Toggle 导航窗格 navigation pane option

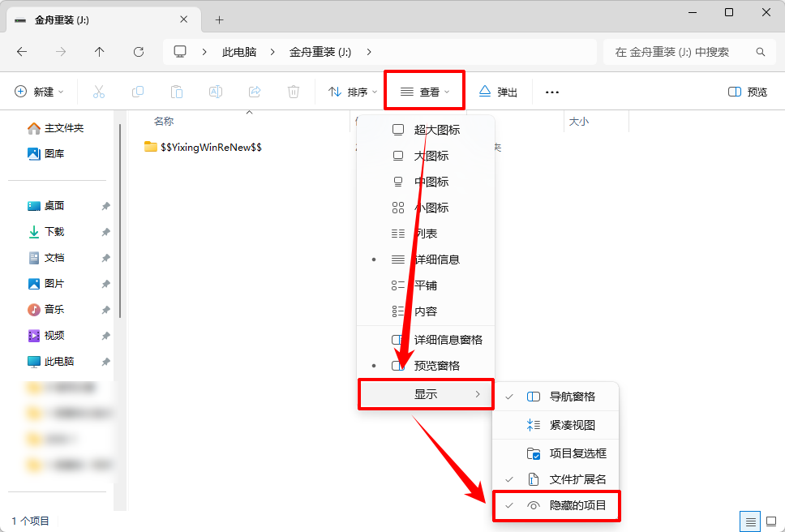coord(556,397)
